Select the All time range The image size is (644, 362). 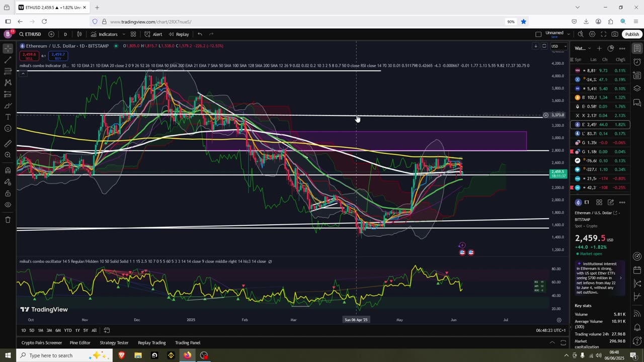pyautogui.click(x=94, y=330)
